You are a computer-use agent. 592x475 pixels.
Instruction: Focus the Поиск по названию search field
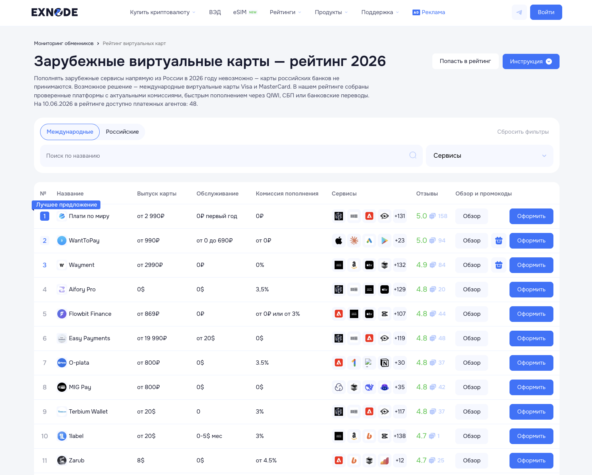(231, 156)
